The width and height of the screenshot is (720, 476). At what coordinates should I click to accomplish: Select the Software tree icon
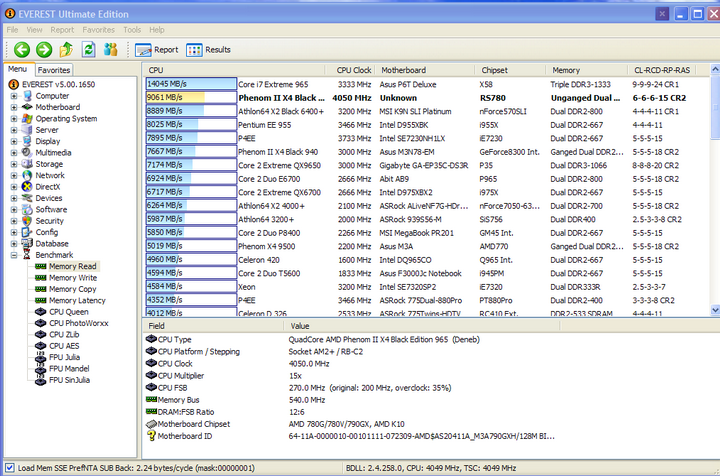tap(28, 209)
